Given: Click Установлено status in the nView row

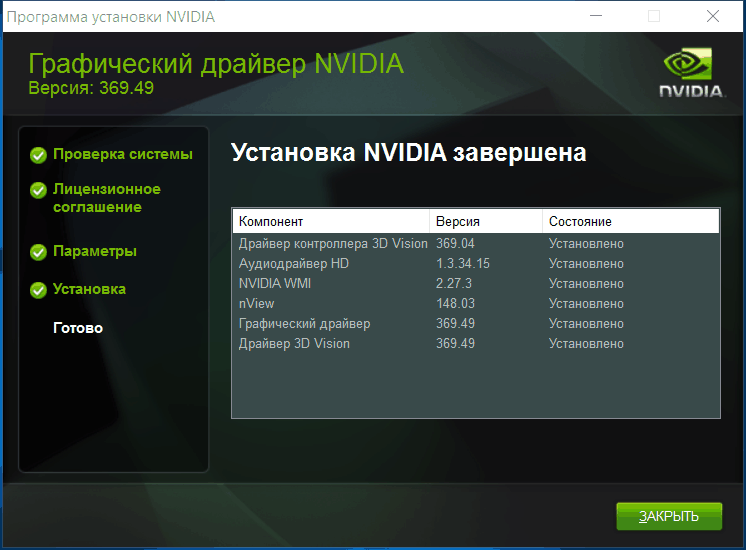Looking at the screenshot, I should coord(586,304).
